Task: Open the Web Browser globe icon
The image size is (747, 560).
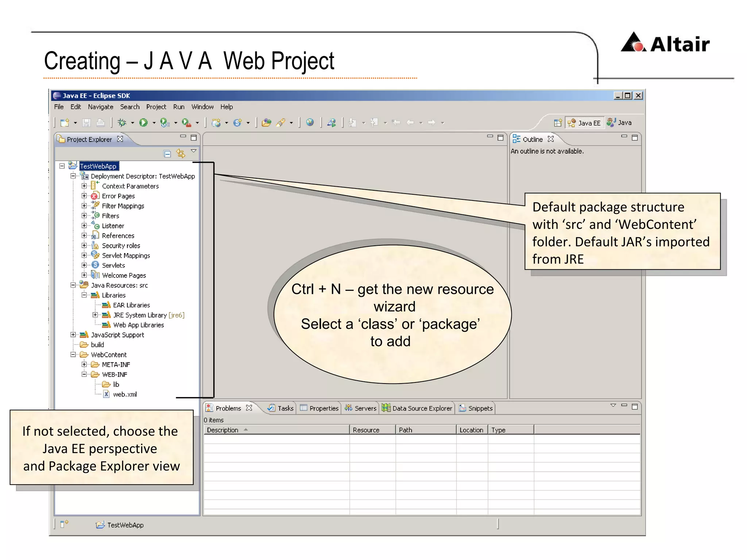Action: (310, 122)
